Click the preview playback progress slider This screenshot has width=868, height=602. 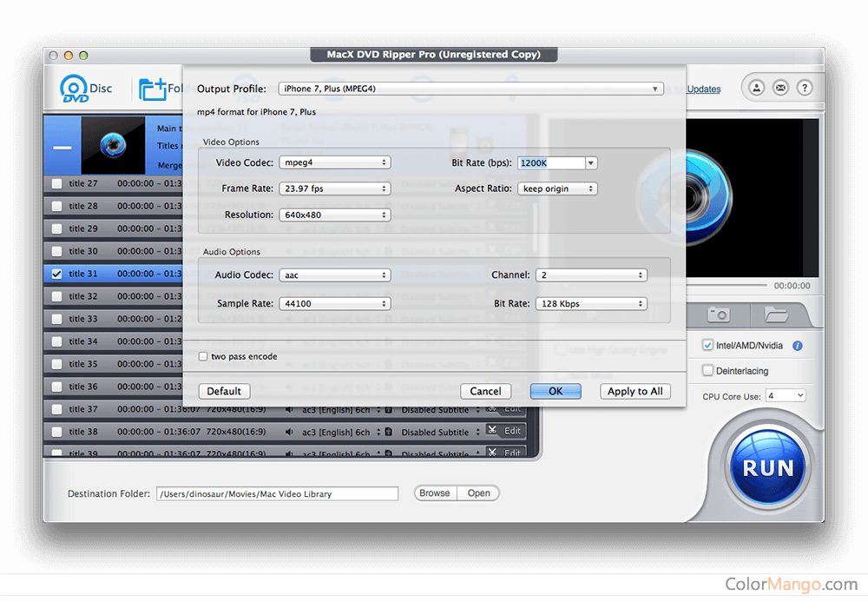727,285
